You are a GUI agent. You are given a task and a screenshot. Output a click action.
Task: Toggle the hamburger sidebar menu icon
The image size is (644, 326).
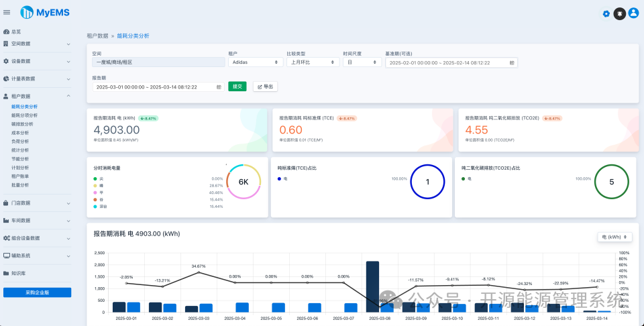click(x=7, y=12)
